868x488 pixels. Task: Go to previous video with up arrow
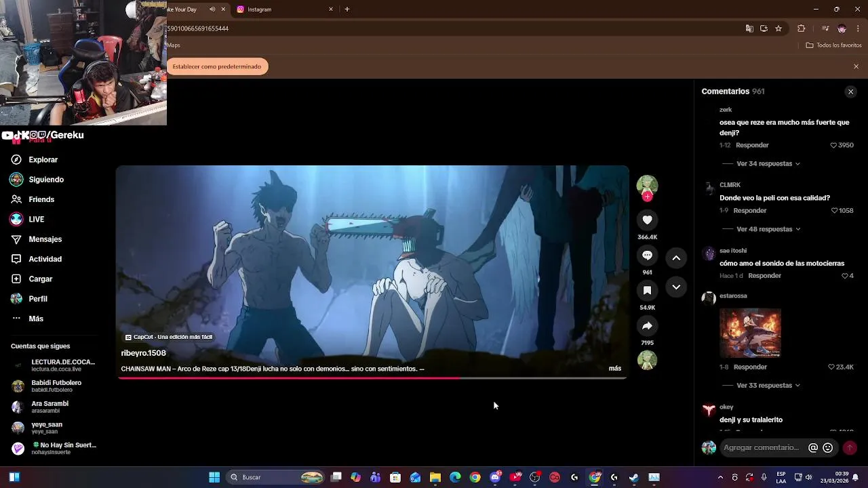(x=676, y=258)
